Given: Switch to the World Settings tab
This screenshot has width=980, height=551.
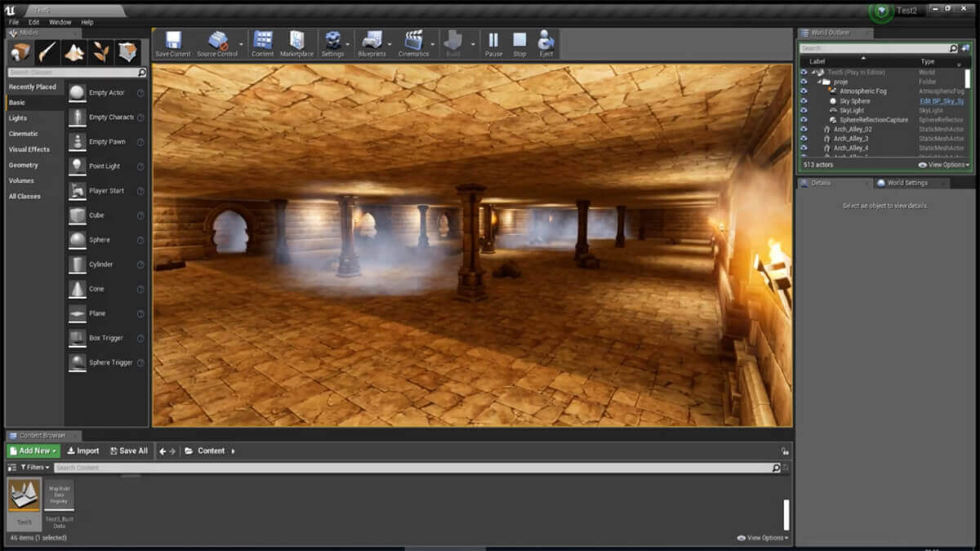Looking at the screenshot, I should click(906, 183).
